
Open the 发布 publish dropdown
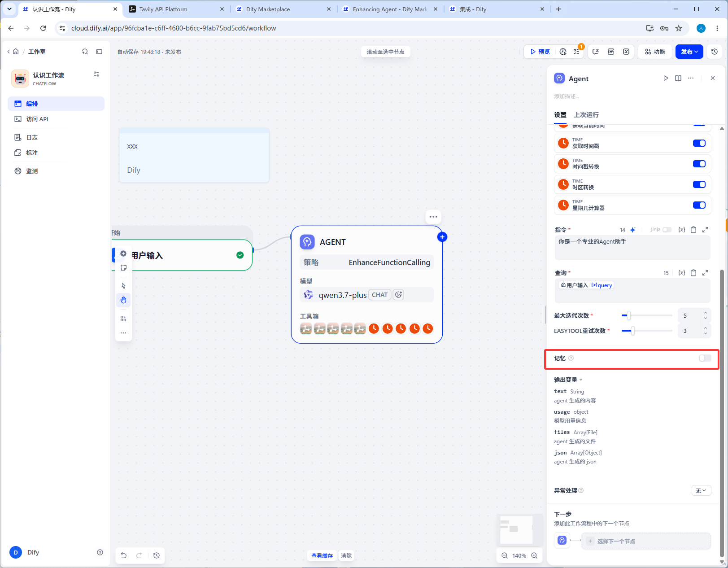click(689, 52)
